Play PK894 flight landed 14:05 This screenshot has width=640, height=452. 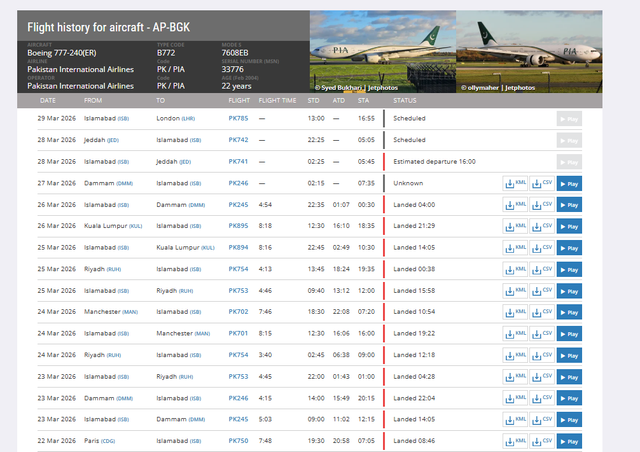(x=569, y=248)
